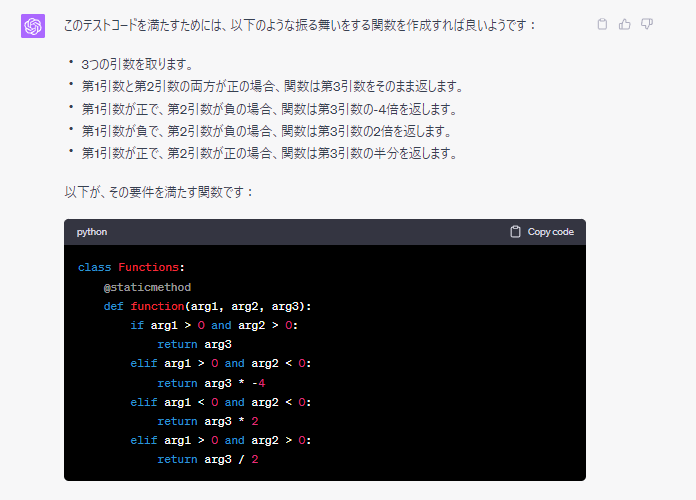The width and height of the screenshot is (696, 500).
Task: Click the 'elif arg1 > 0 and arg2 < 0:' line
Action: coord(221,364)
